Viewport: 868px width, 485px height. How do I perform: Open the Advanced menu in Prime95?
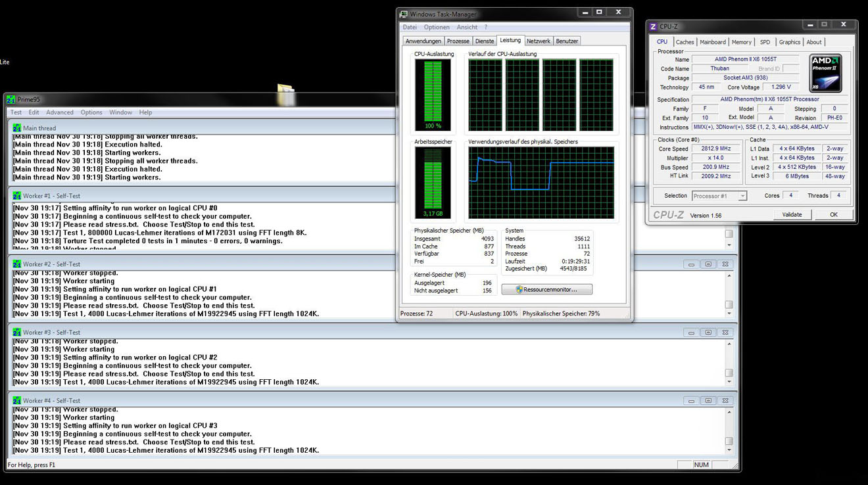click(60, 112)
